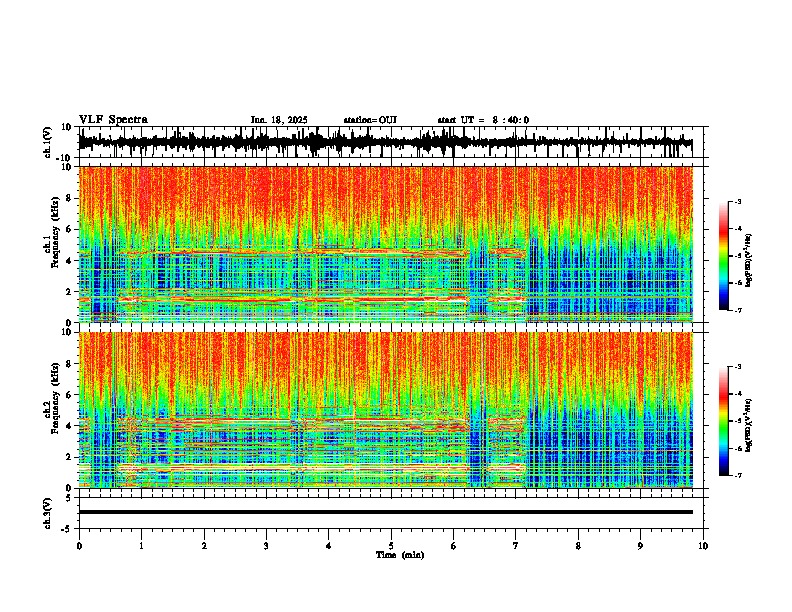Click the "8" kHz tick of ch.1 spectrogram
Screen dimensions: 792x612
click(x=69, y=198)
